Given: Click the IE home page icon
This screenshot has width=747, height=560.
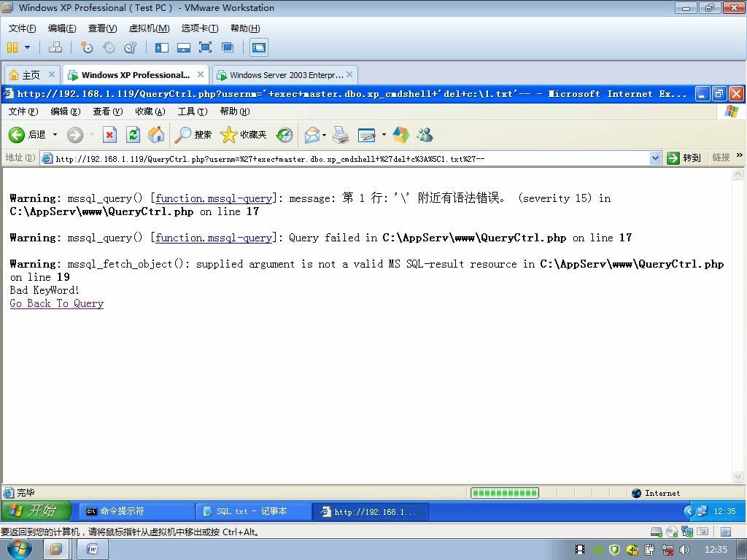Looking at the screenshot, I should (156, 135).
